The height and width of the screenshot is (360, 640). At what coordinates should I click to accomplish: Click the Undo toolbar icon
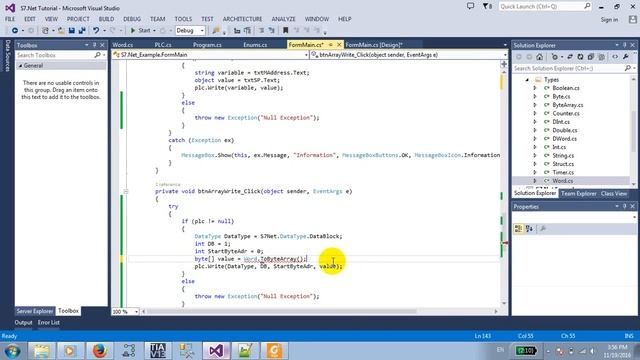click(x=96, y=31)
